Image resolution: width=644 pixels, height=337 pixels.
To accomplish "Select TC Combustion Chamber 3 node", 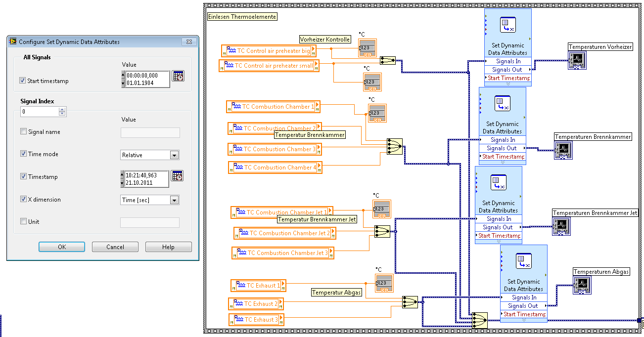I will (x=275, y=149).
